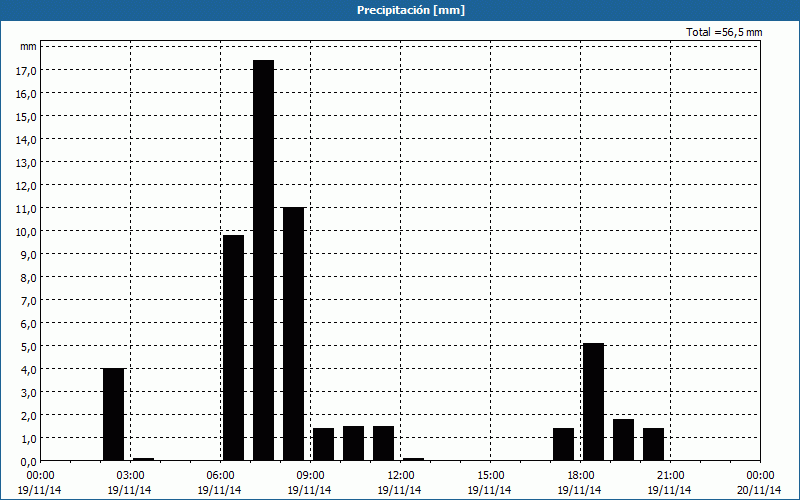
Task: Select the tallest bar reaching about 17,4 mm
Action: pos(263,260)
